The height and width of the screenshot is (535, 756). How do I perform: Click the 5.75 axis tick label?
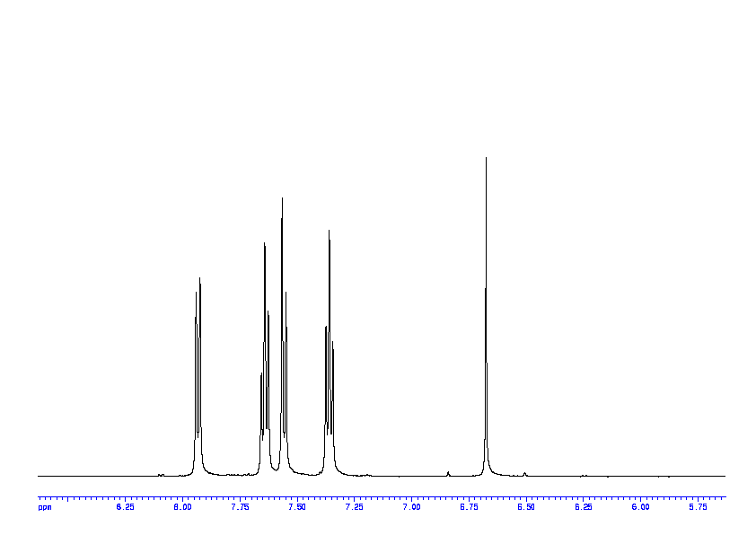coord(698,507)
